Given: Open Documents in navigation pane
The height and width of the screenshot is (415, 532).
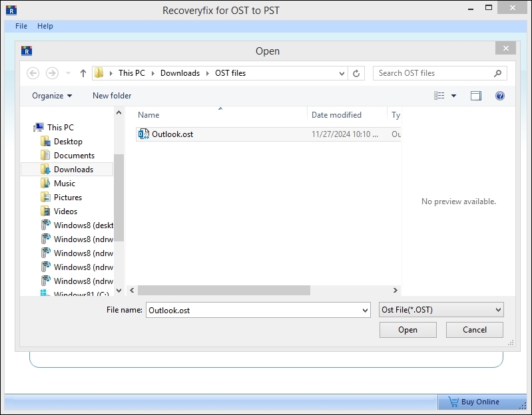Looking at the screenshot, I should point(75,156).
